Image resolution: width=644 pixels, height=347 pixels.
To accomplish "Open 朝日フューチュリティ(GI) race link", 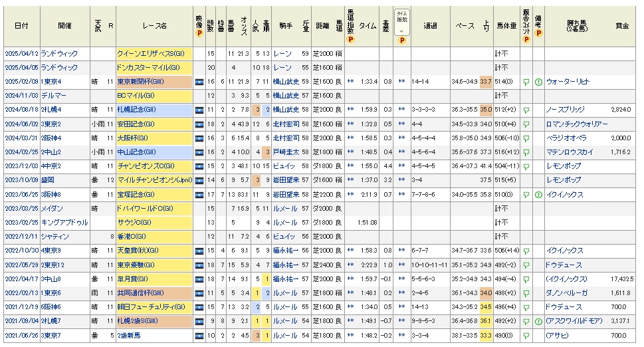I will [x=151, y=307].
